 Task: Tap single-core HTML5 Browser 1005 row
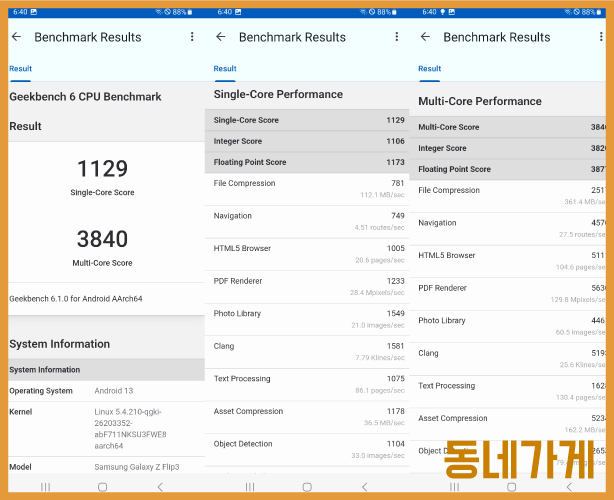pyautogui.click(x=307, y=254)
